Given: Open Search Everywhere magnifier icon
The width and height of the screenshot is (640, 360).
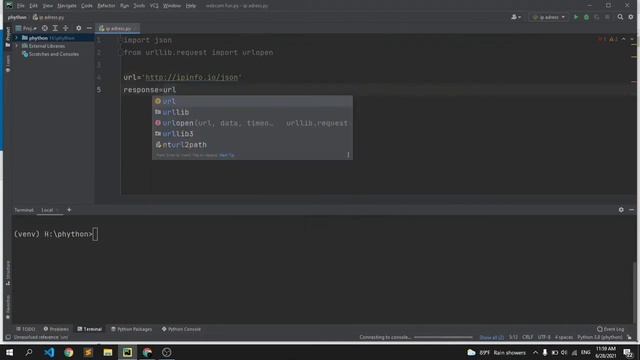Looking at the screenshot, I should pyautogui.click(x=620, y=17).
